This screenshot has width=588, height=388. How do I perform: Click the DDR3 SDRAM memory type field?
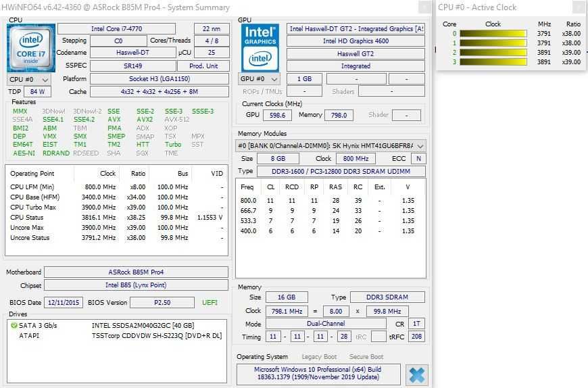(x=387, y=297)
